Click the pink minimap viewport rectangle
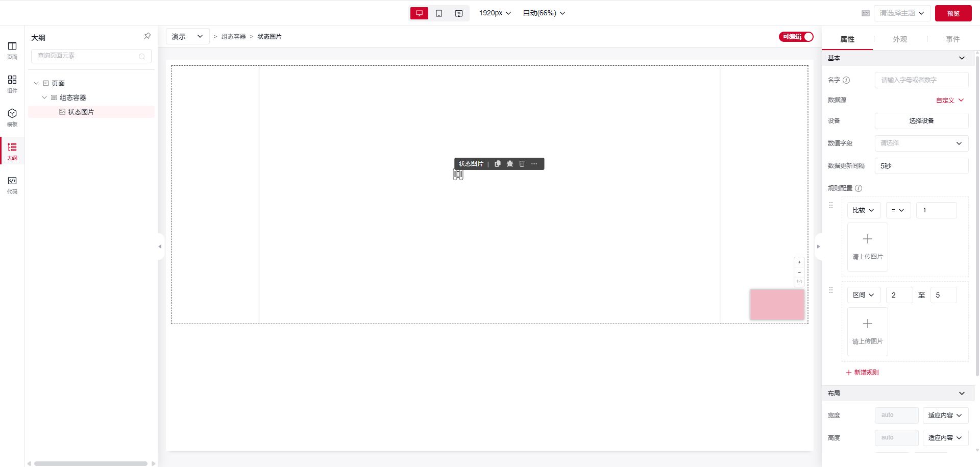This screenshot has width=980, height=467. 777,305
